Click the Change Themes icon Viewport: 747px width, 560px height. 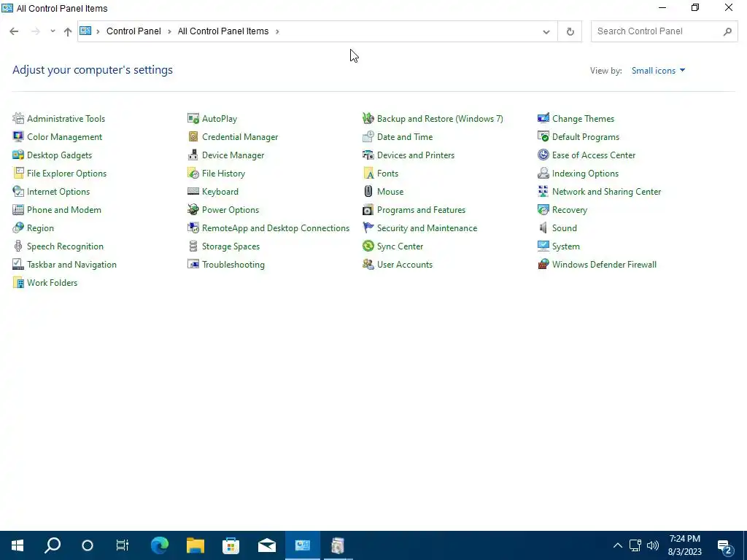point(543,118)
